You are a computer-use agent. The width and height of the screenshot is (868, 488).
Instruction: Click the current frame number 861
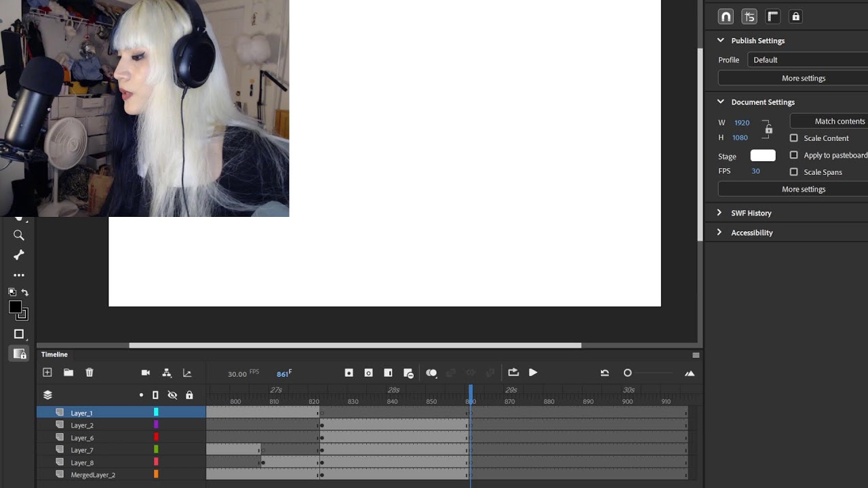tap(282, 374)
